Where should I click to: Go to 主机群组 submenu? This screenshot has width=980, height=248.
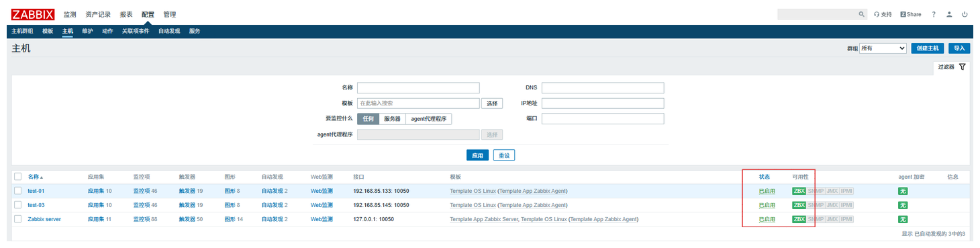[x=22, y=31]
